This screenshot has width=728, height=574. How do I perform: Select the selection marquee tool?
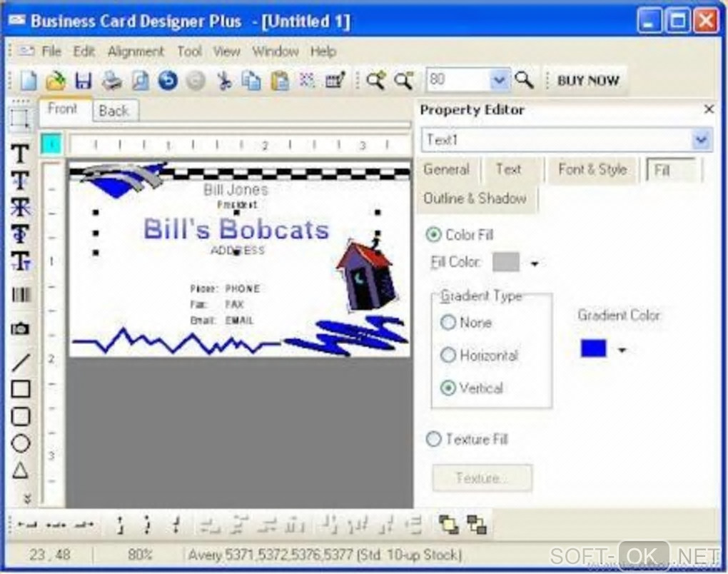(20, 119)
